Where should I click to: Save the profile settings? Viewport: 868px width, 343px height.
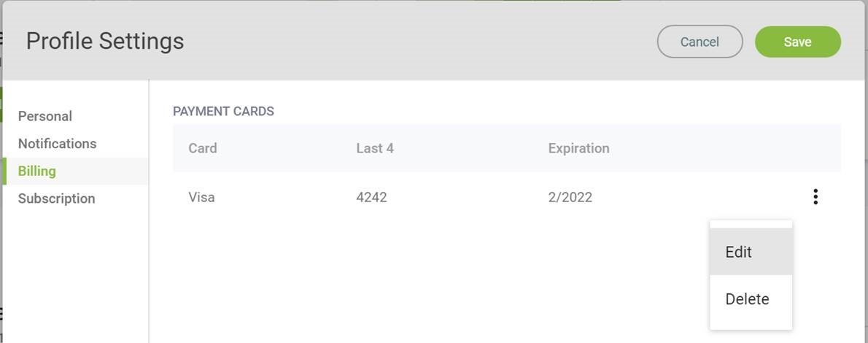[798, 42]
